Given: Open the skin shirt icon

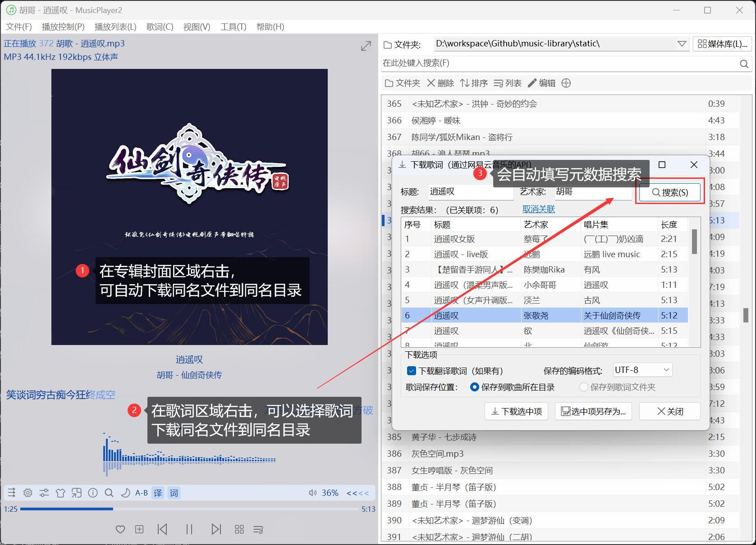Looking at the screenshot, I should (x=60, y=493).
